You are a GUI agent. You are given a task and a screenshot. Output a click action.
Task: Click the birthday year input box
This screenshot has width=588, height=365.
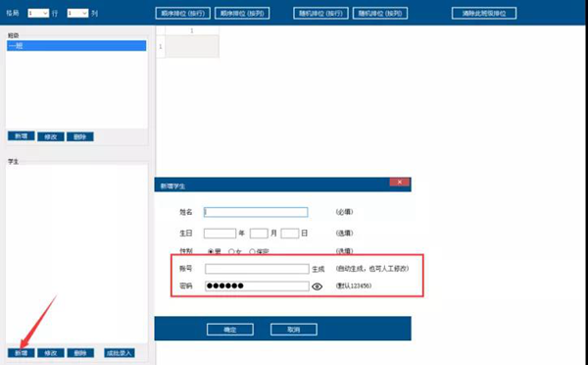click(220, 234)
